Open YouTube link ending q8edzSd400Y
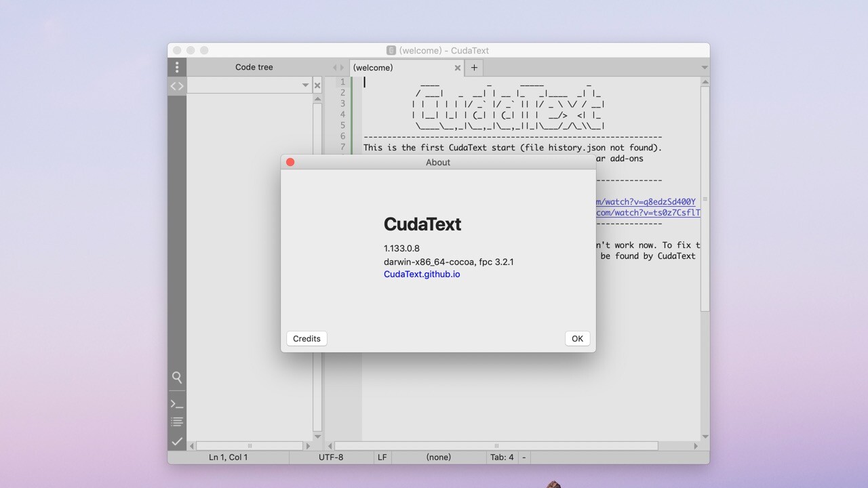 click(x=646, y=202)
